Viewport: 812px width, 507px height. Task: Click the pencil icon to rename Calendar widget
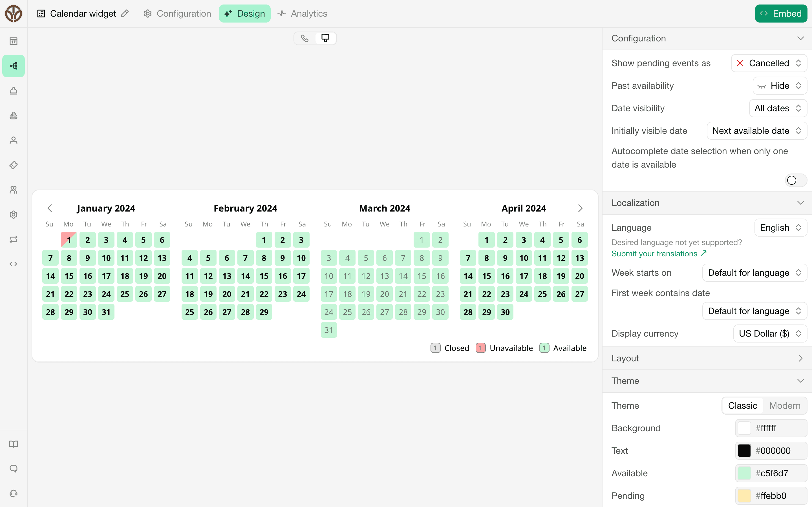(125, 14)
